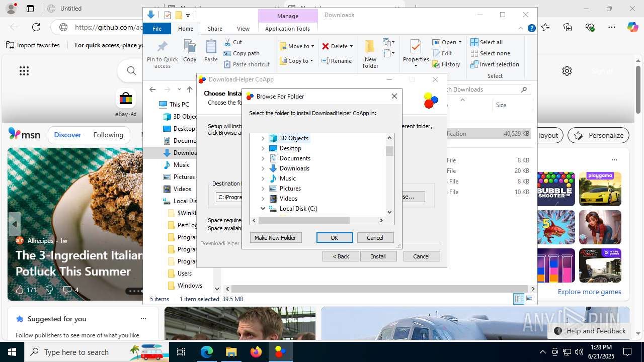Open the Copy to dropdown
Image resolution: width=644 pixels, height=362 pixels.
(296, 61)
